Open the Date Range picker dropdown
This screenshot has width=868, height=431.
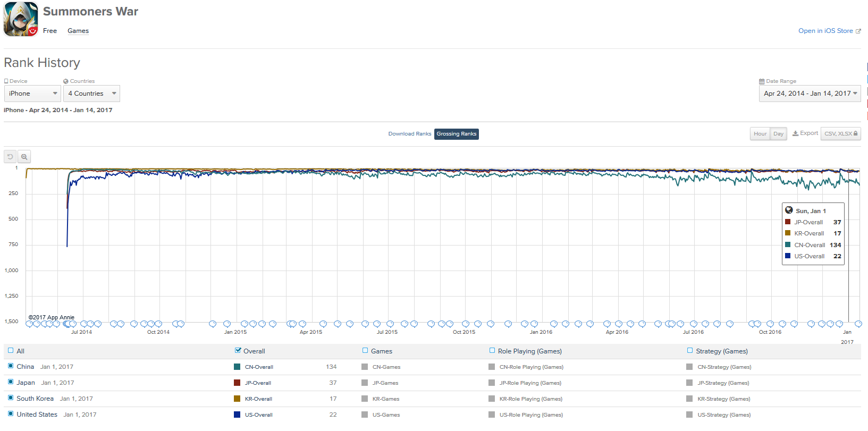(x=810, y=94)
